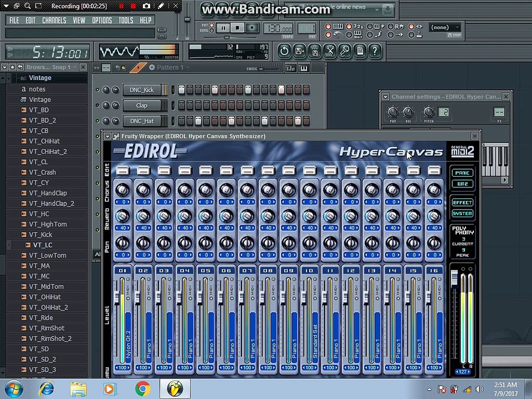Toggle the metronome option
Screen dimensions: 532x399
point(329,34)
